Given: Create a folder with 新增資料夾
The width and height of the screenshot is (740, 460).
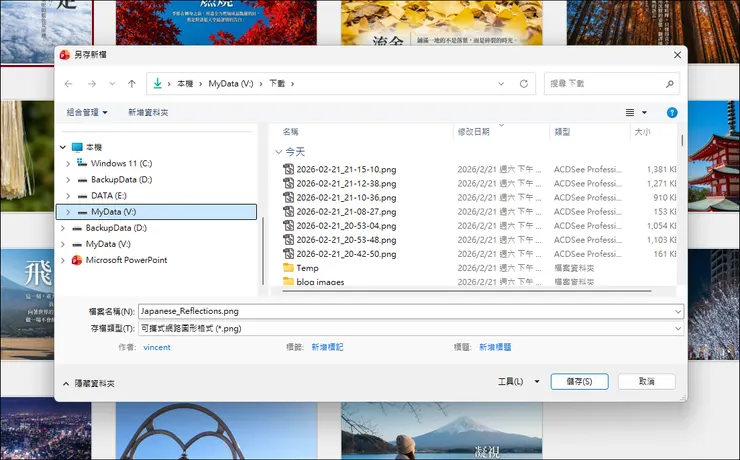Looking at the screenshot, I should (x=148, y=112).
